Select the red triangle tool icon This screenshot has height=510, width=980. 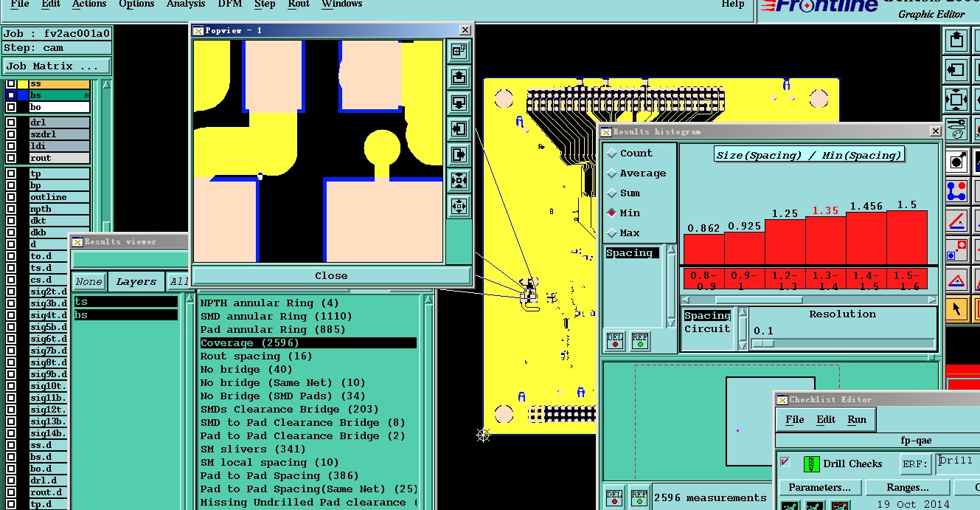[x=956, y=280]
